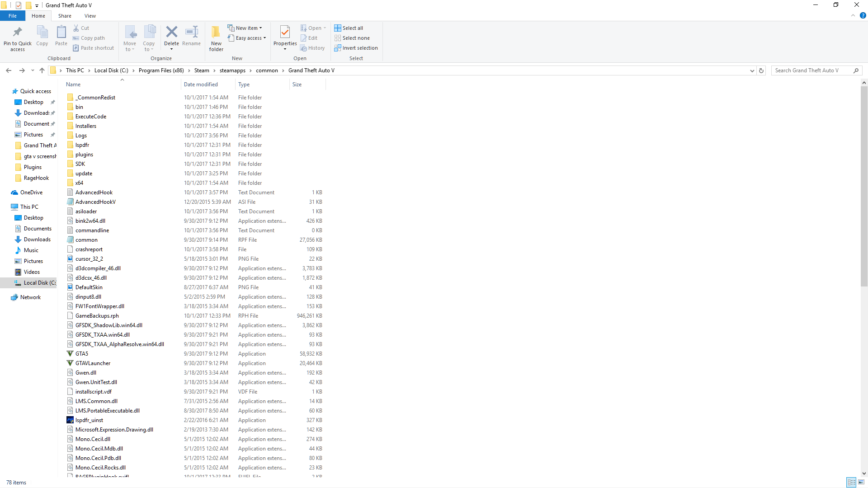This screenshot has width=868, height=488.
Task: Switch to details view layout toggle
Action: pos(851,482)
